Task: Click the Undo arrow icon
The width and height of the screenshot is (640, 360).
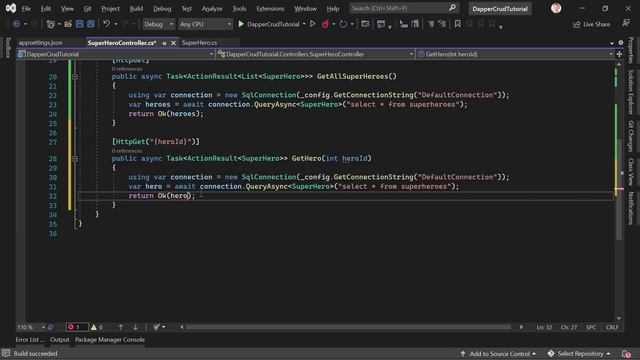Action: point(107,24)
